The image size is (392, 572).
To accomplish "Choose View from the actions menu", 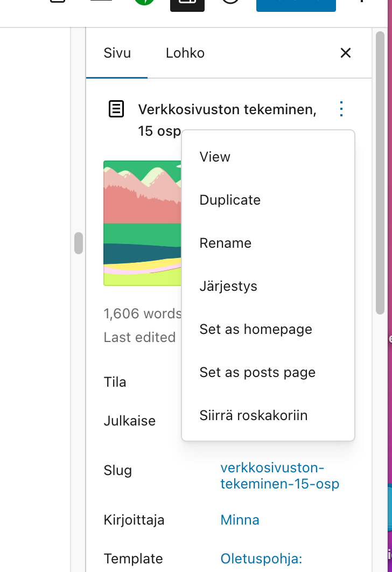I will pyautogui.click(x=215, y=157).
